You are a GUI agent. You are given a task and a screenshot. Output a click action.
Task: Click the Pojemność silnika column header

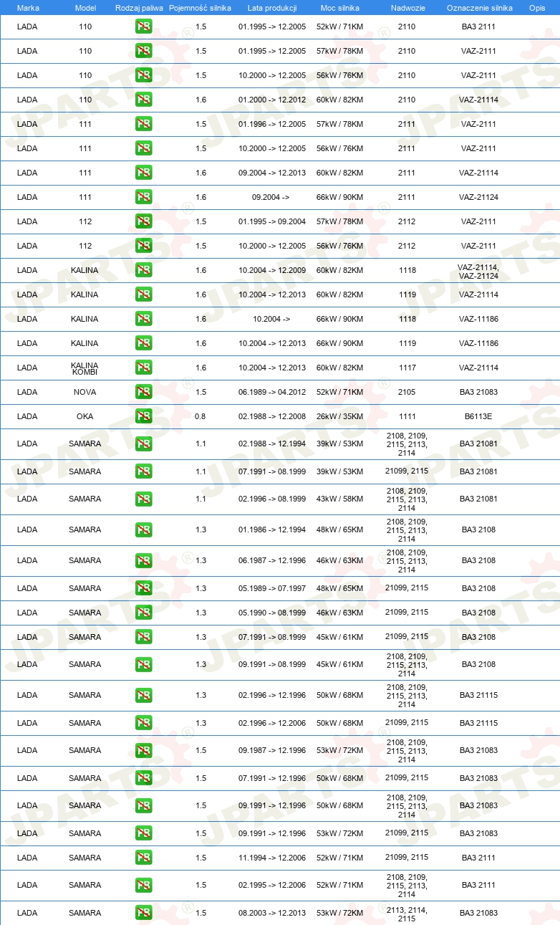[x=201, y=8]
